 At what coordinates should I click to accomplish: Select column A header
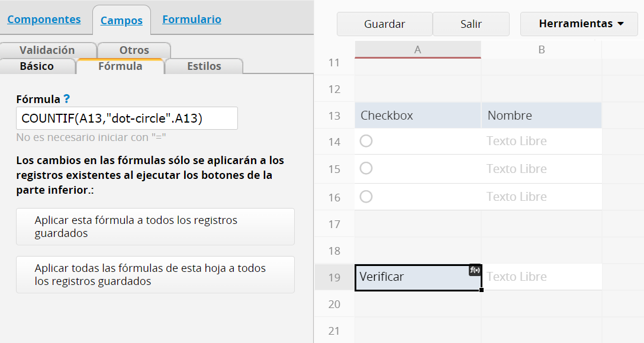click(417, 50)
